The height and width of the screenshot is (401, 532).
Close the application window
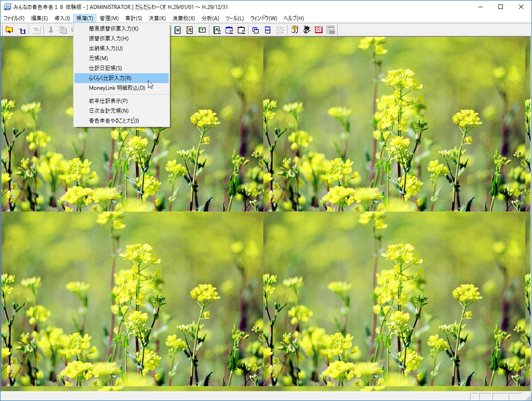(x=521, y=7)
